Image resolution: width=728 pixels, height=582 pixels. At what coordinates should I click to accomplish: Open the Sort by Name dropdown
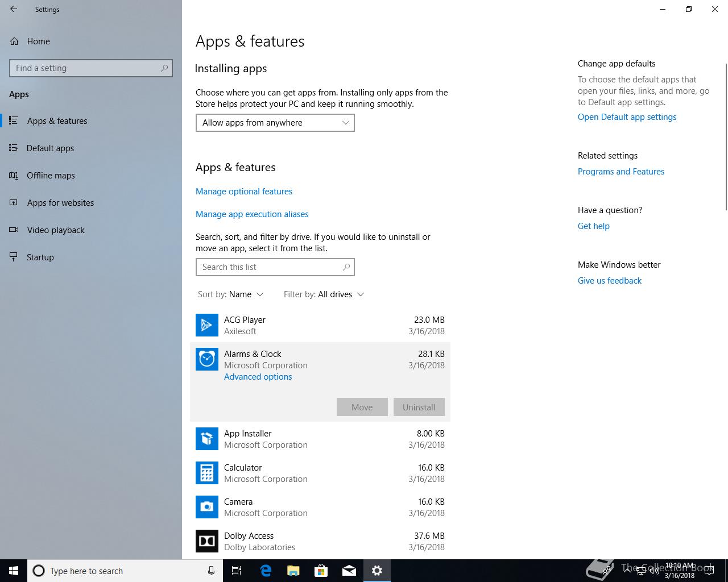(x=230, y=294)
